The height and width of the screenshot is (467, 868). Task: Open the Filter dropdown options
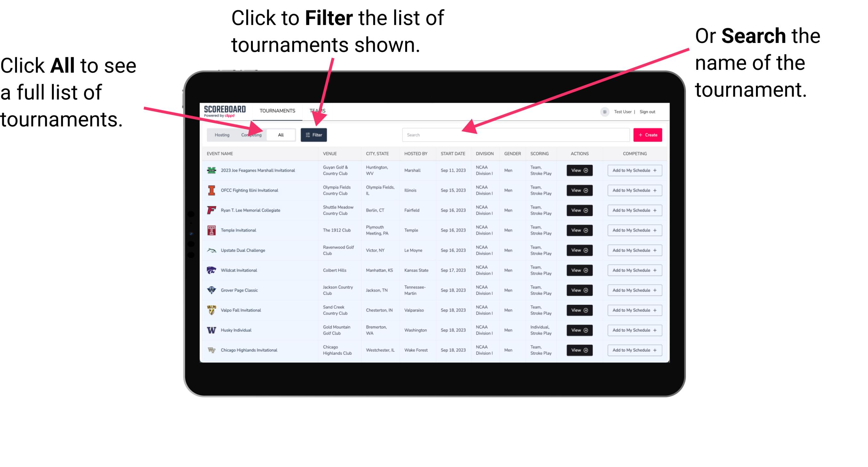(314, 134)
